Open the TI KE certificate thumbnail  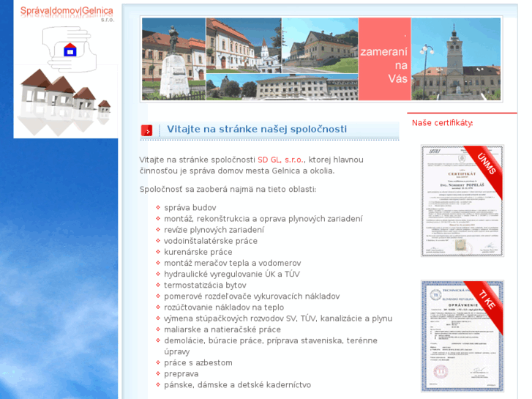pyautogui.click(x=462, y=336)
